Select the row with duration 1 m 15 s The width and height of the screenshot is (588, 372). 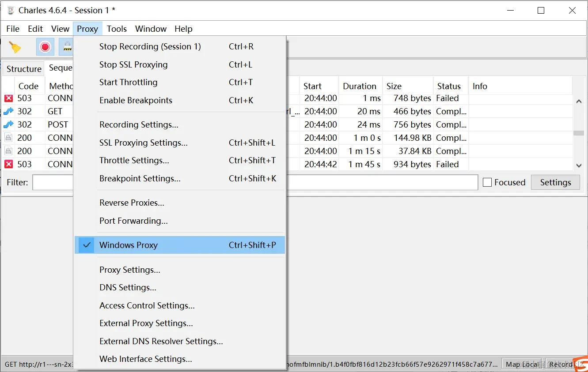point(287,151)
